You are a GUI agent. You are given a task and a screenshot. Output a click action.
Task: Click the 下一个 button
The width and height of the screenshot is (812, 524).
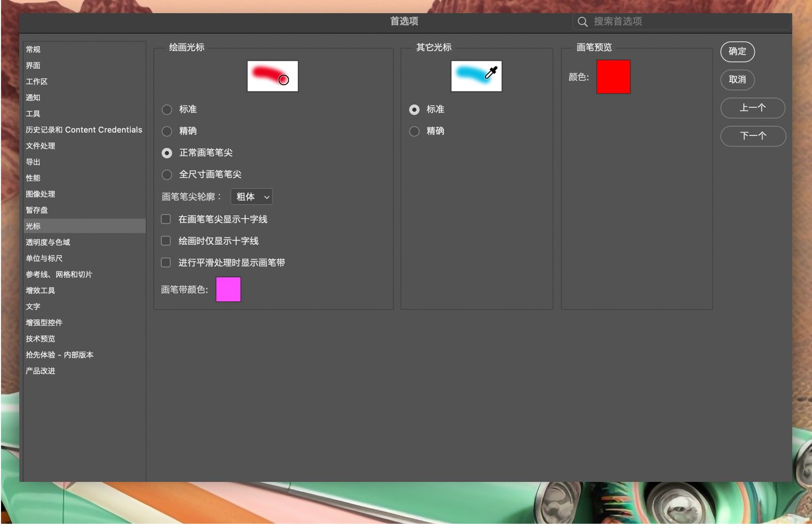coord(753,136)
